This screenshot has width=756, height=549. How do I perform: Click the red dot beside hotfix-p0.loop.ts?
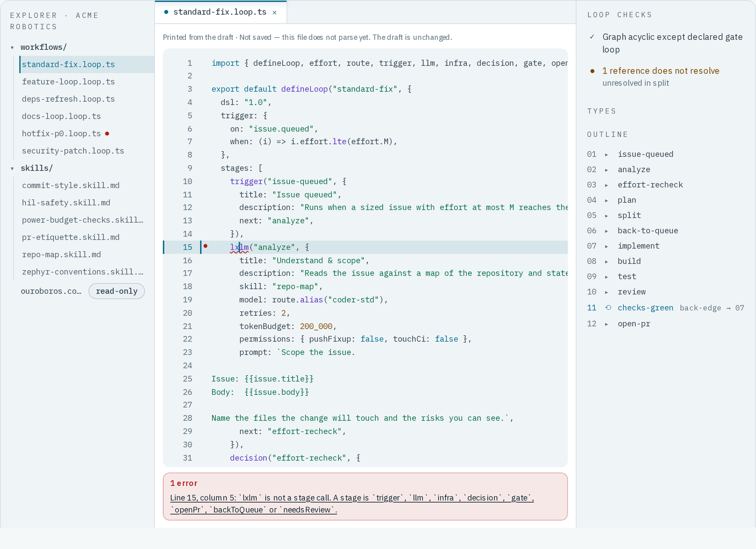(x=107, y=133)
